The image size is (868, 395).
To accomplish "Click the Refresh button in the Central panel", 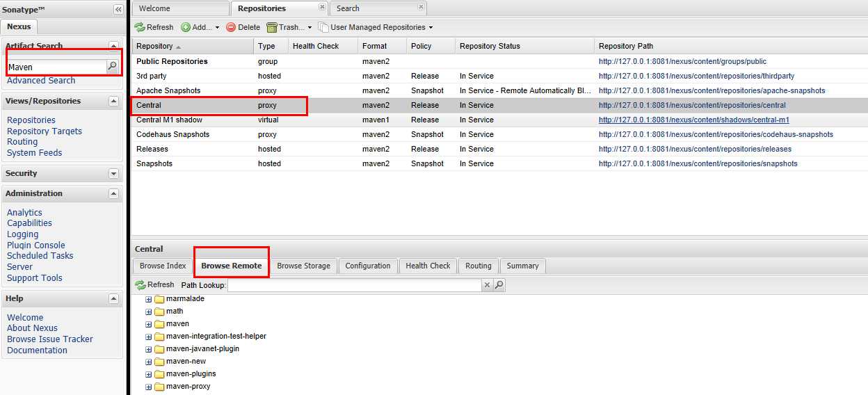I will (154, 284).
